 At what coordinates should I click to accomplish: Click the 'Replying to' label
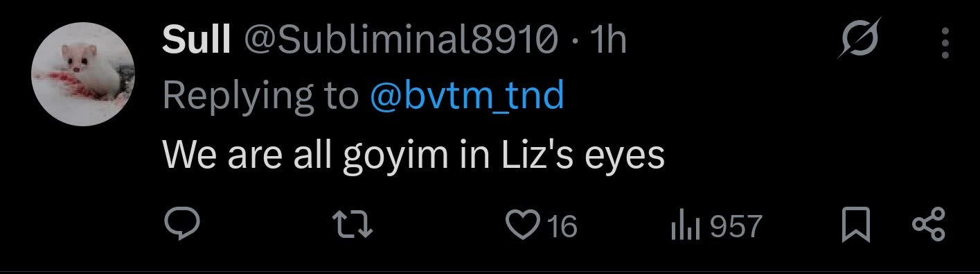[x=260, y=98]
